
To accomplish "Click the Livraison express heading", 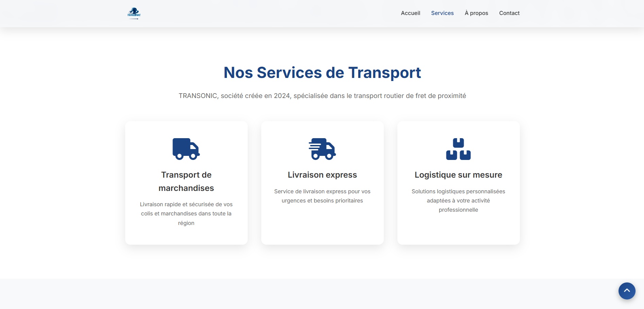I will tap(322, 175).
